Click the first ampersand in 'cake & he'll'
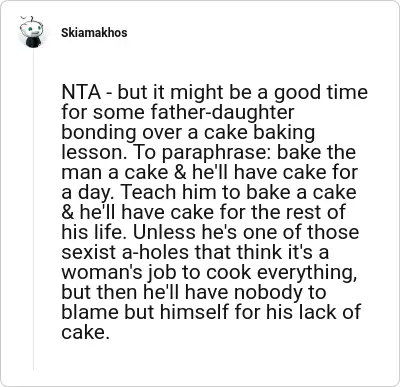This screenshot has width=400, height=387. click(180, 172)
